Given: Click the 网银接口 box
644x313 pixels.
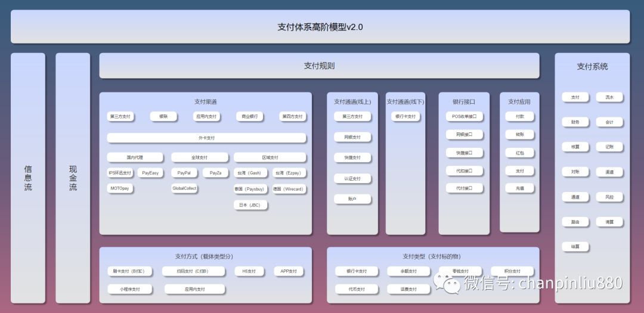Looking at the screenshot, I should pyautogui.click(x=464, y=134).
